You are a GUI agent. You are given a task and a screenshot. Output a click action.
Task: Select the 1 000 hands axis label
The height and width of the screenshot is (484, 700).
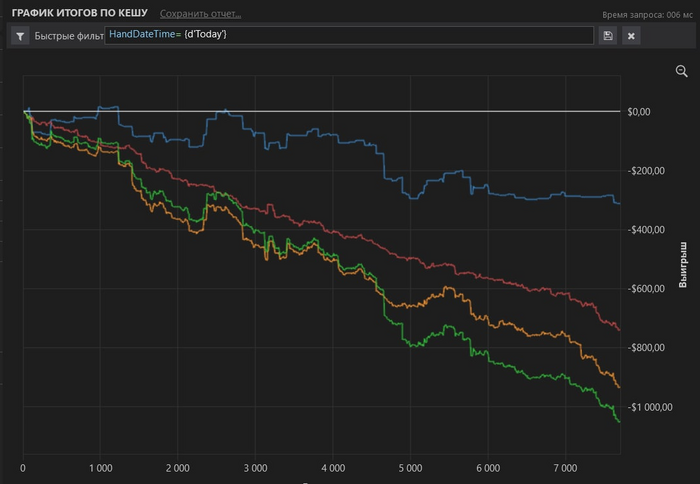pyautogui.click(x=100, y=468)
